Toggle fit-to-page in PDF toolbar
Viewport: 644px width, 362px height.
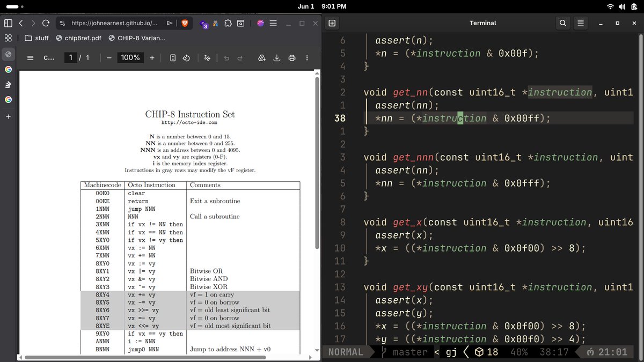173,58
